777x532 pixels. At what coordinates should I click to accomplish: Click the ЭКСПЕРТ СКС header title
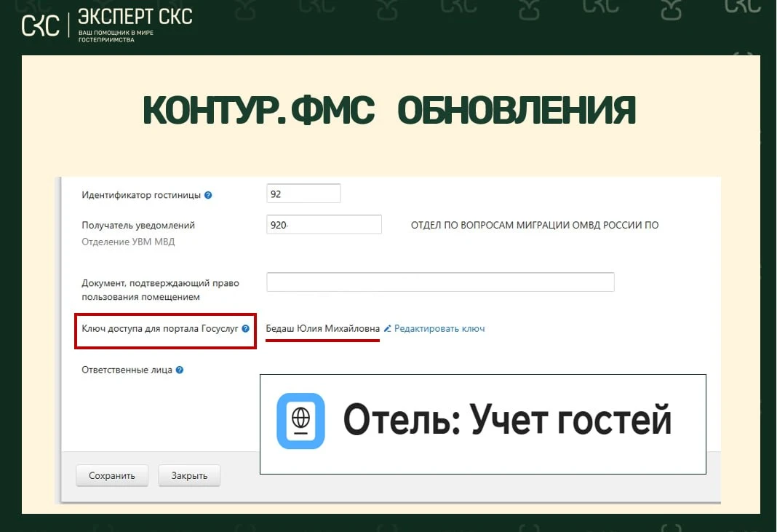pyautogui.click(x=135, y=16)
